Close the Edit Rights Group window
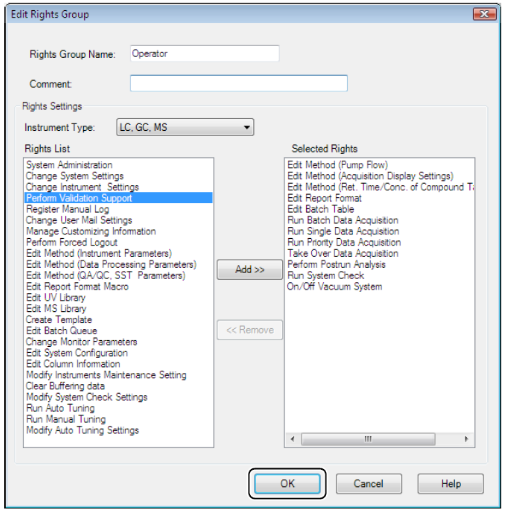 point(485,14)
